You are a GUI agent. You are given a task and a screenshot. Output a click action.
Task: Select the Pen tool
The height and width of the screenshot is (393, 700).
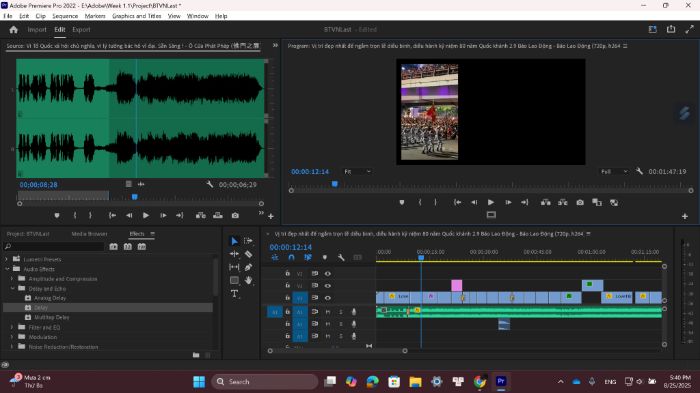click(x=249, y=267)
